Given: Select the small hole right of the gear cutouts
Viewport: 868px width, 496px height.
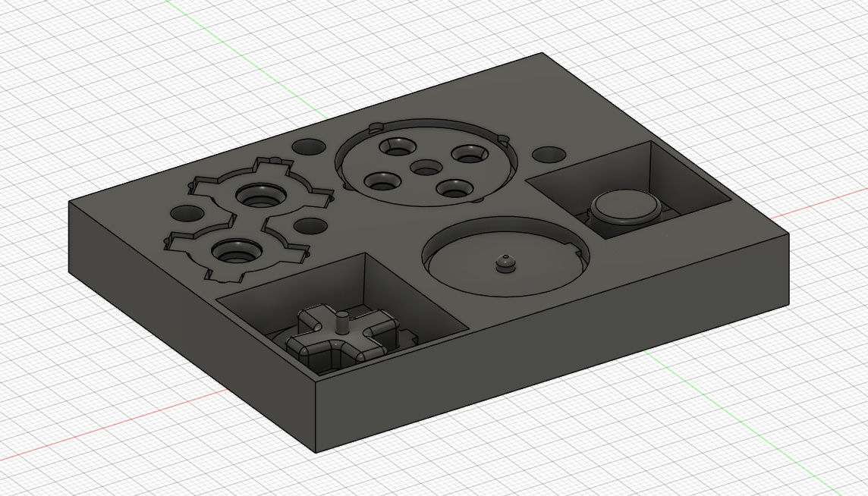Looking at the screenshot, I should coord(310,226).
